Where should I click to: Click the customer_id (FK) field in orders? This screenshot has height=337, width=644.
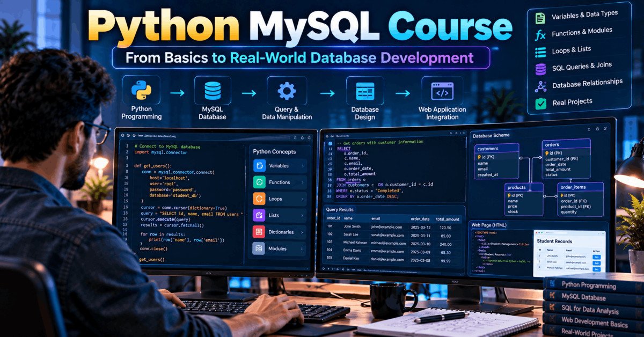coord(562,159)
